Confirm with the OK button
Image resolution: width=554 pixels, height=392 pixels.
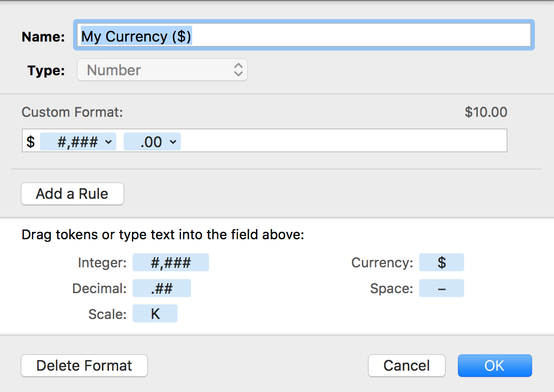click(x=494, y=366)
